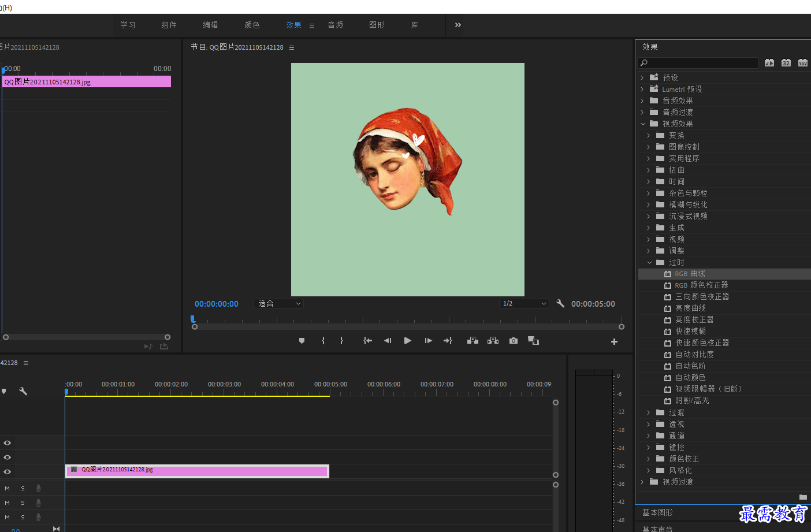This screenshot has width=811, height=532.
Task: Click the Add Marker button under program monitor
Action: [302, 341]
